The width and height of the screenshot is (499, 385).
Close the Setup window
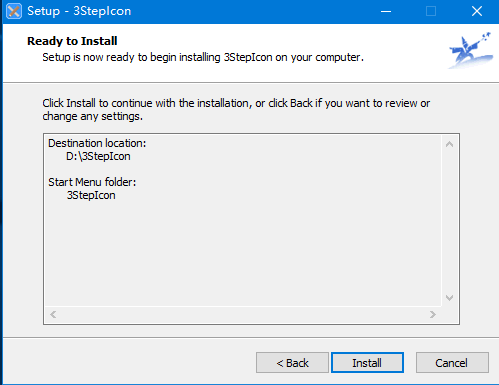[x=477, y=11]
